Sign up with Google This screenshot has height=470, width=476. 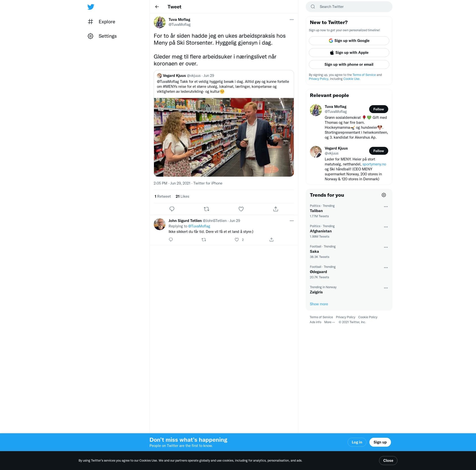point(349,41)
